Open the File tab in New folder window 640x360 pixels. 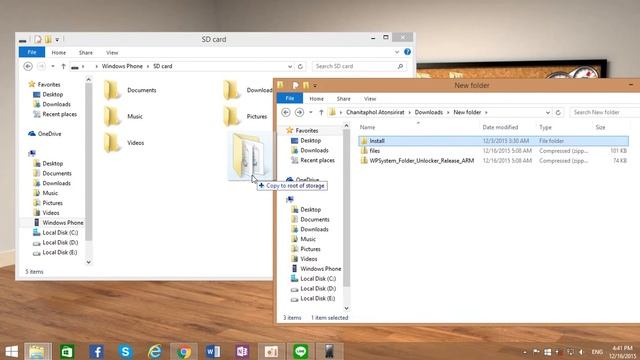(x=290, y=98)
